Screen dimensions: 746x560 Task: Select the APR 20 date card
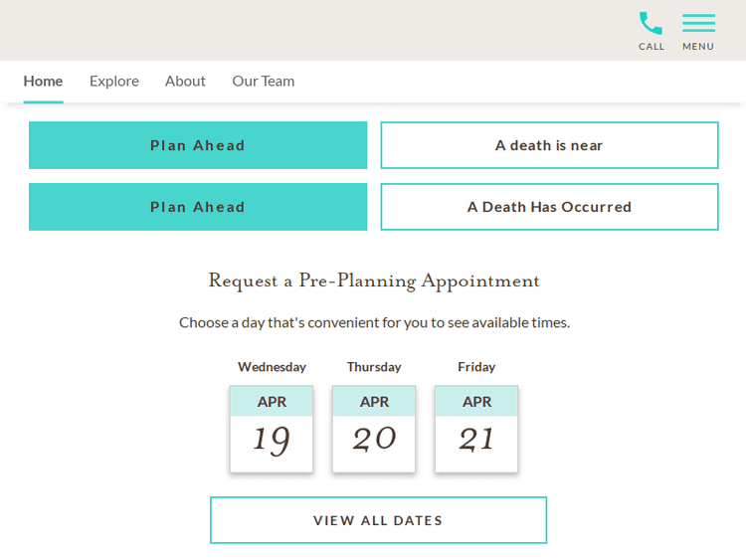point(374,429)
